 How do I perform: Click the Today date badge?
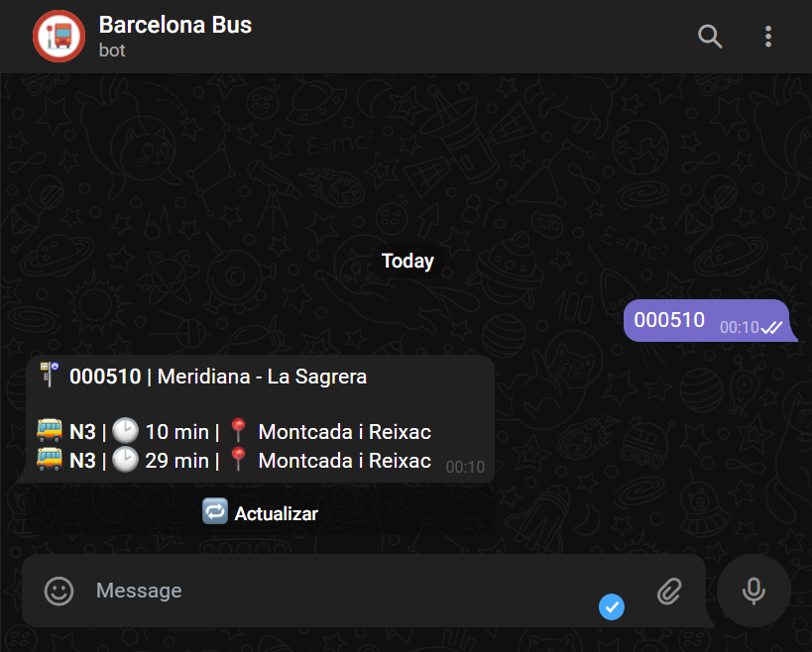click(407, 261)
